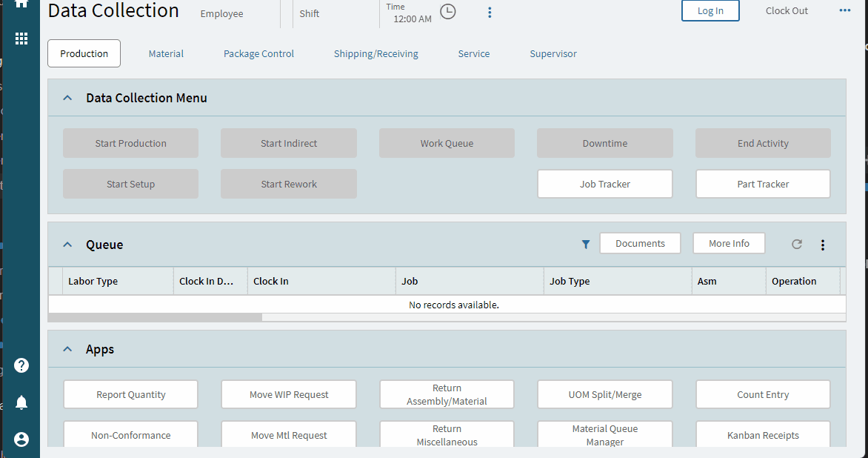The image size is (868, 458).
Task: Click the Labor Type column header
Action: click(x=118, y=281)
